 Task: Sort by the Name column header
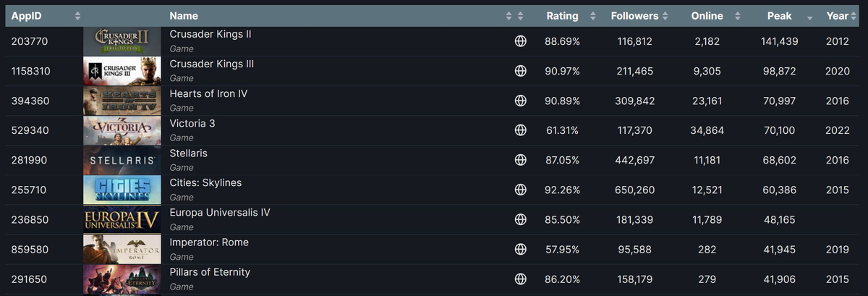click(x=184, y=16)
